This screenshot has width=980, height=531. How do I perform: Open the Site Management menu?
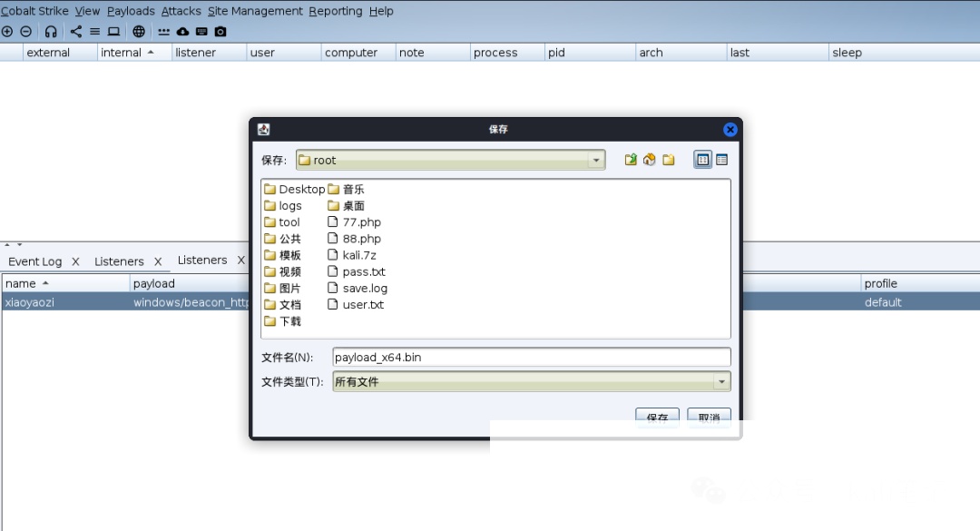[x=255, y=11]
